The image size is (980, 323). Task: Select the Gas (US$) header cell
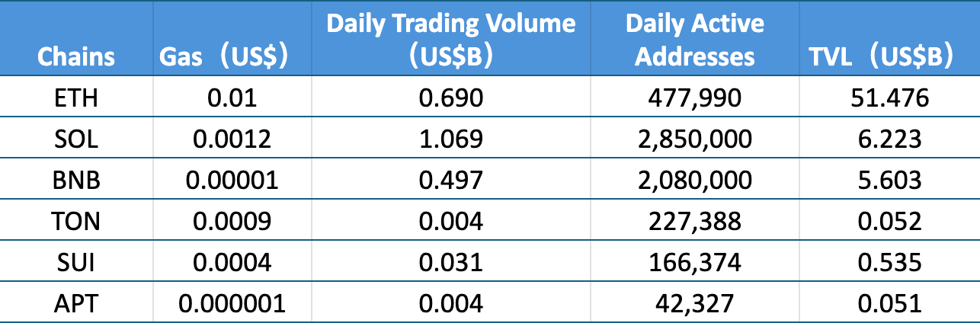click(223, 57)
